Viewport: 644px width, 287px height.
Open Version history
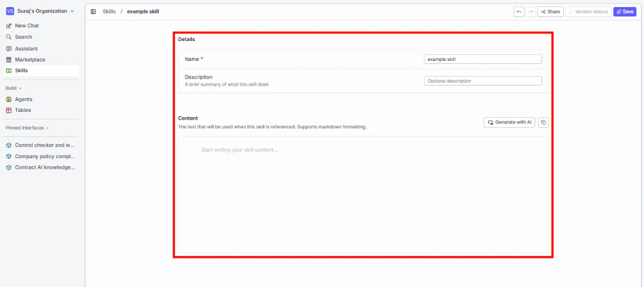(x=588, y=12)
